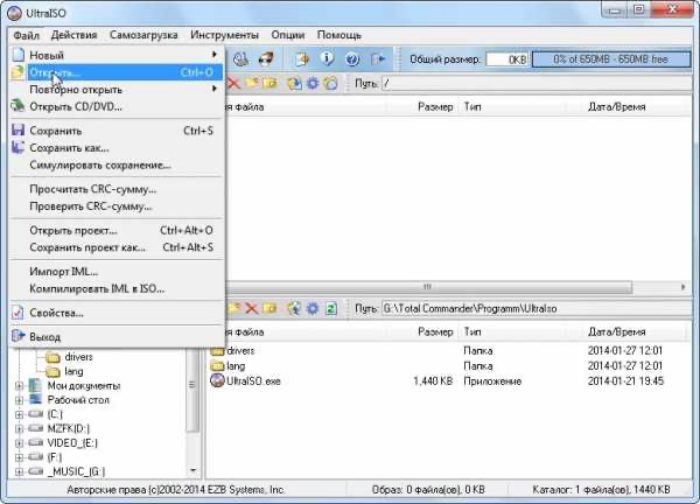Viewport: 700px width, 504px height.
Task: Open the Новый submenu
Action: [x=116, y=55]
